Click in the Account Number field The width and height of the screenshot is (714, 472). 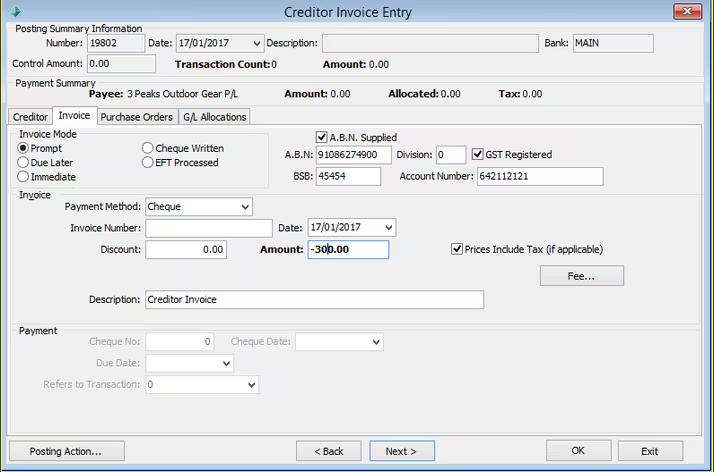540,176
